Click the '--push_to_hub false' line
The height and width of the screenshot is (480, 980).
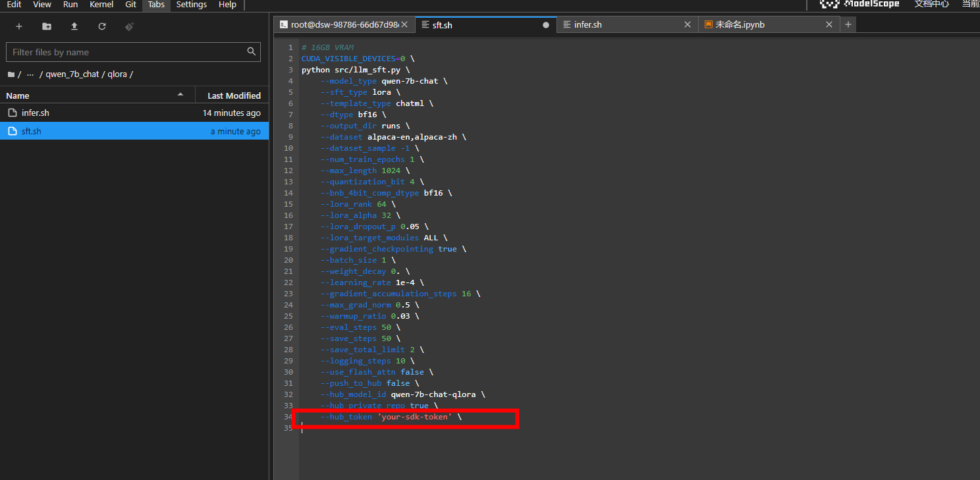(x=369, y=383)
